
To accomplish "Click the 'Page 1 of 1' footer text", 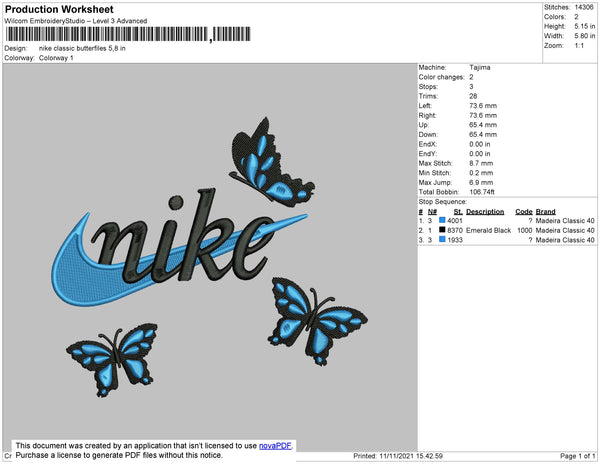I will click(x=577, y=456).
